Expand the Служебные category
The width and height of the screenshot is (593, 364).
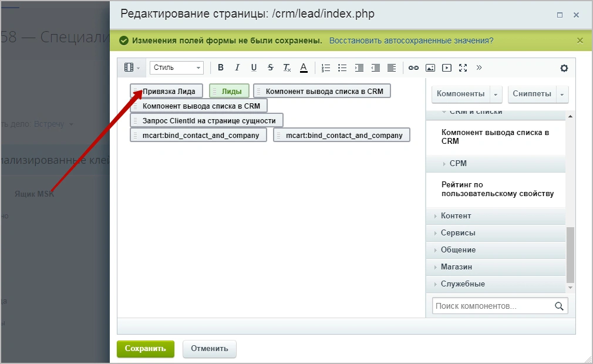496,284
